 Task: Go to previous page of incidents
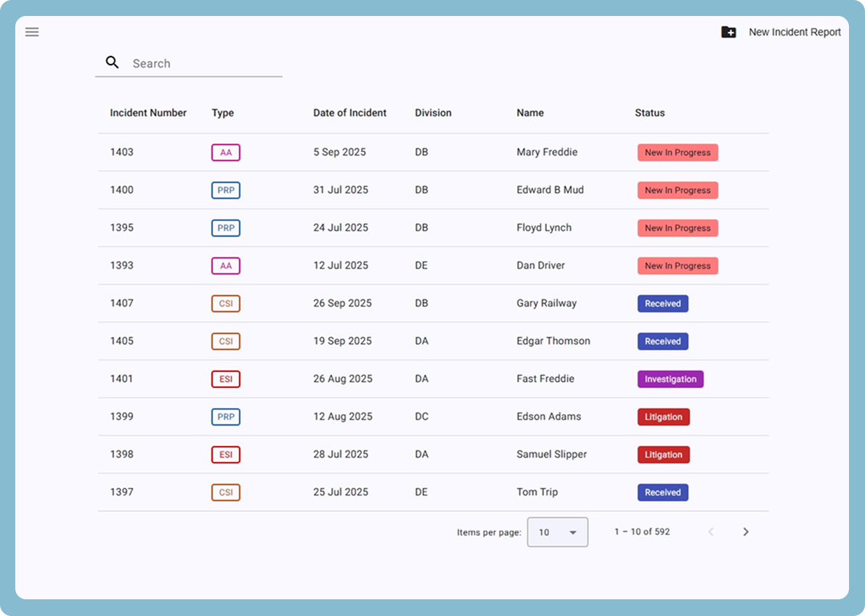click(x=711, y=532)
